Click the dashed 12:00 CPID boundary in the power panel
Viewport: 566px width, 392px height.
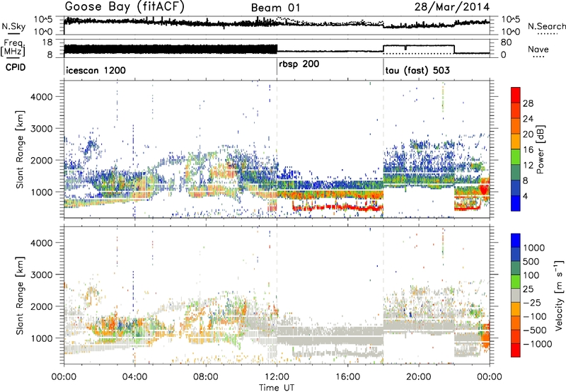(x=277, y=149)
